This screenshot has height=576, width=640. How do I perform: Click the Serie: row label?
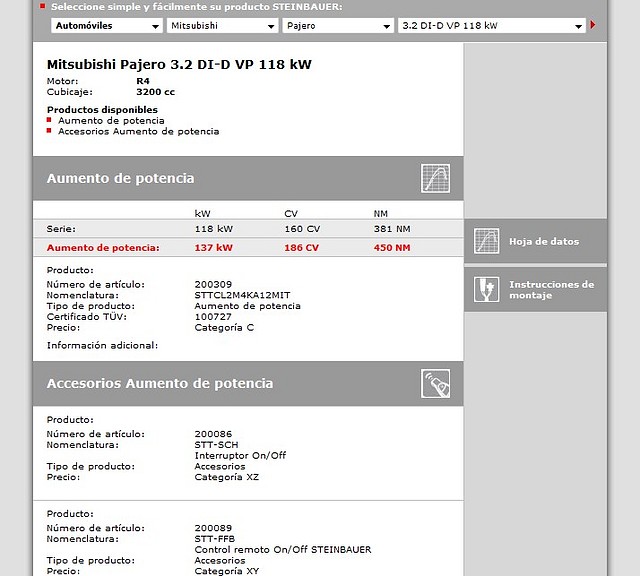click(61, 229)
